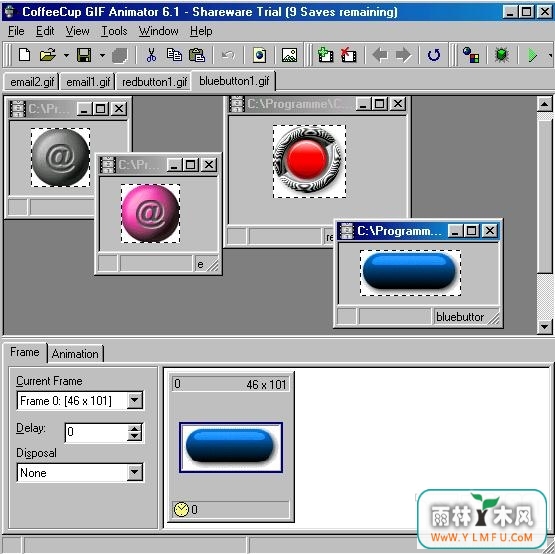Click the Move frame right arrow
The height and width of the screenshot is (554, 555).
tap(403, 55)
